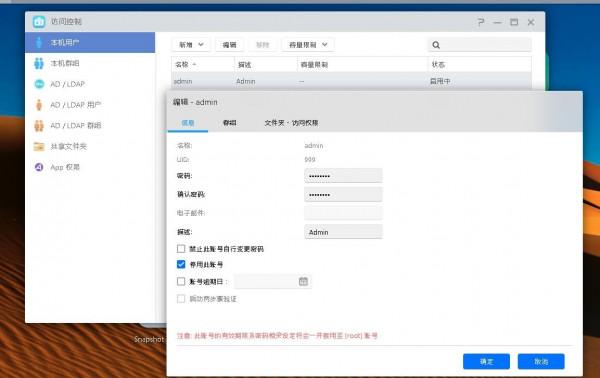Click the 编辑 toolbar button
Viewport: 600px width, 378px height.
coord(229,45)
